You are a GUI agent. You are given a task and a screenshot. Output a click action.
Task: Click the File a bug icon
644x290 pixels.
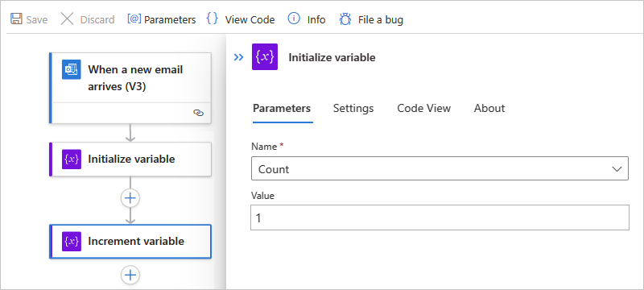click(x=345, y=19)
